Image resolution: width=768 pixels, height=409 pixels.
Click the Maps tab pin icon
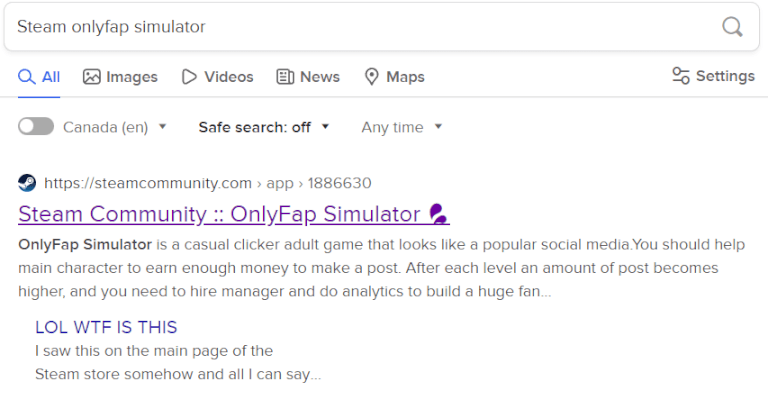pyautogui.click(x=372, y=77)
